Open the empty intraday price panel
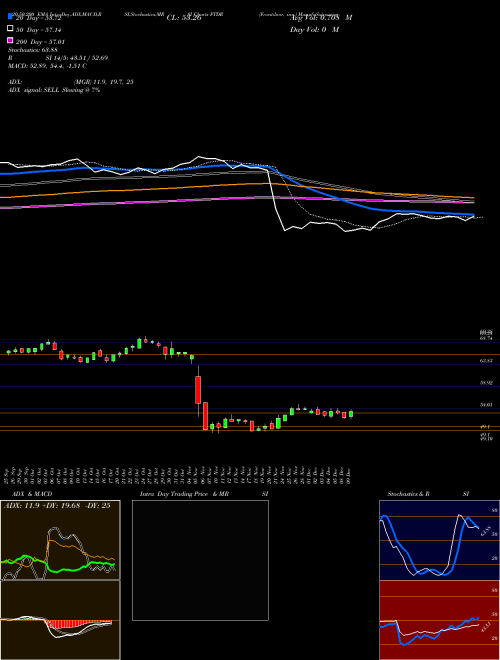The height and width of the screenshot is (660, 500). [x=200, y=560]
